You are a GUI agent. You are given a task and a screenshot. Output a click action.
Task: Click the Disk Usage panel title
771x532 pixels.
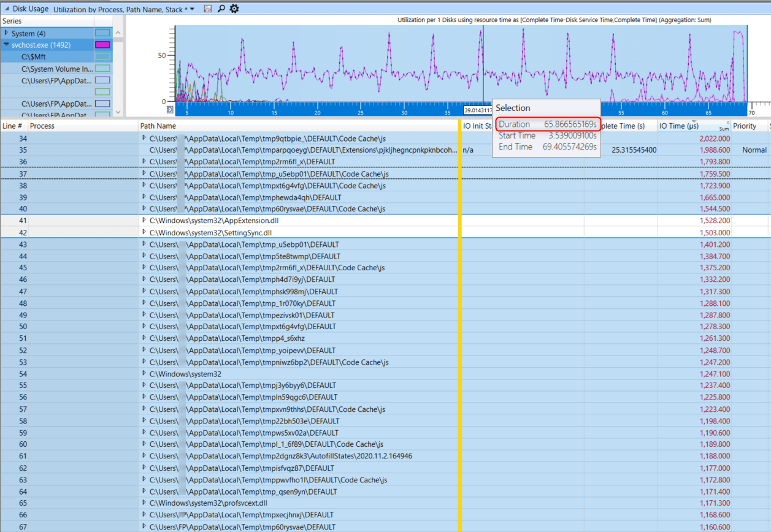[31, 10]
